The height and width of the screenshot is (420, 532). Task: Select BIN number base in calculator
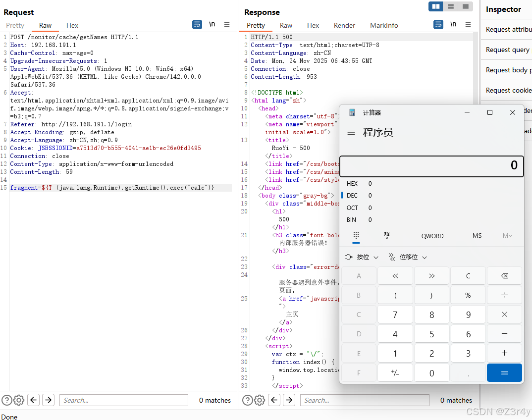431,220
